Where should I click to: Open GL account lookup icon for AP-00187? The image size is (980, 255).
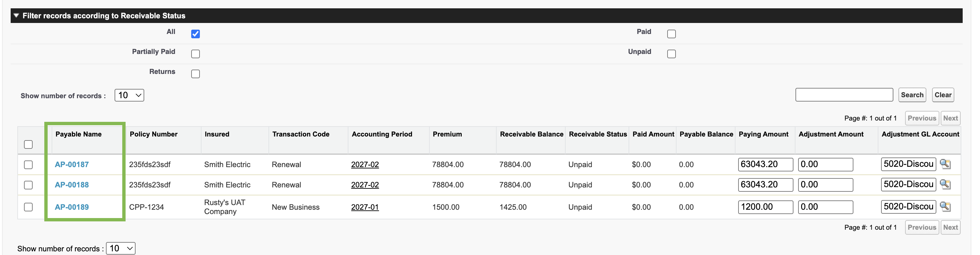(945, 164)
